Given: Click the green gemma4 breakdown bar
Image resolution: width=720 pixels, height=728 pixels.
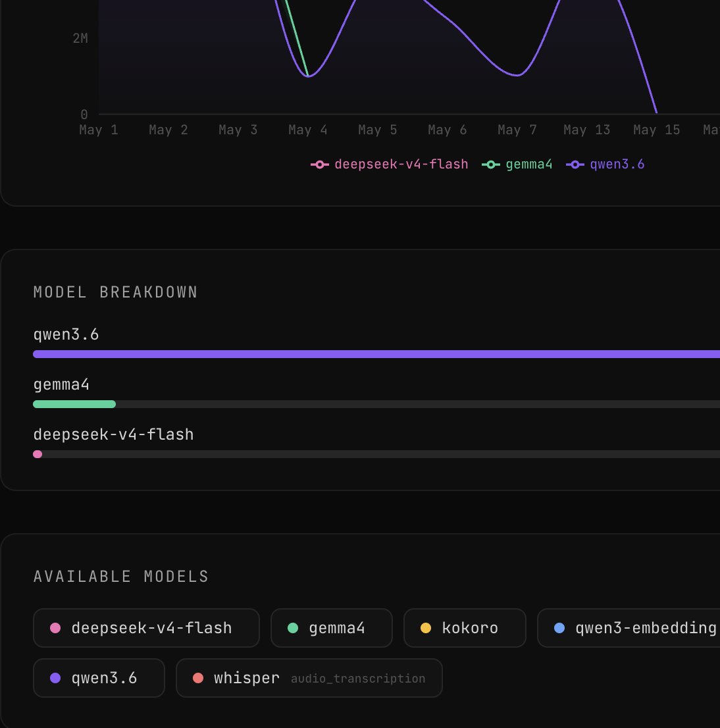Looking at the screenshot, I should click(x=74, y=404).
